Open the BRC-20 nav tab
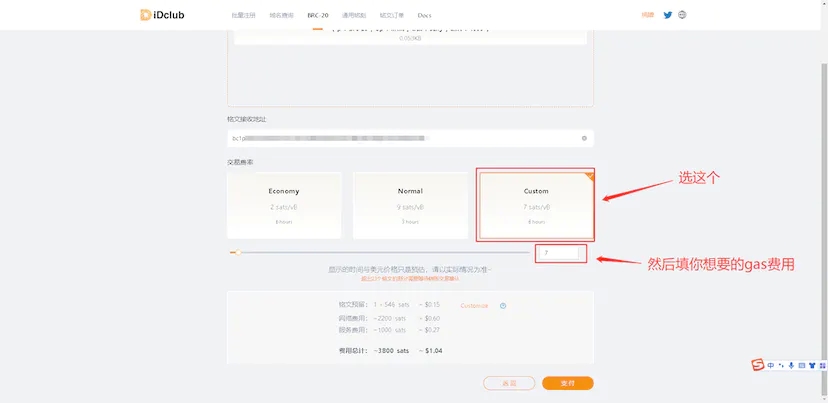Screen dimensions: 828x403 [318, 15]
